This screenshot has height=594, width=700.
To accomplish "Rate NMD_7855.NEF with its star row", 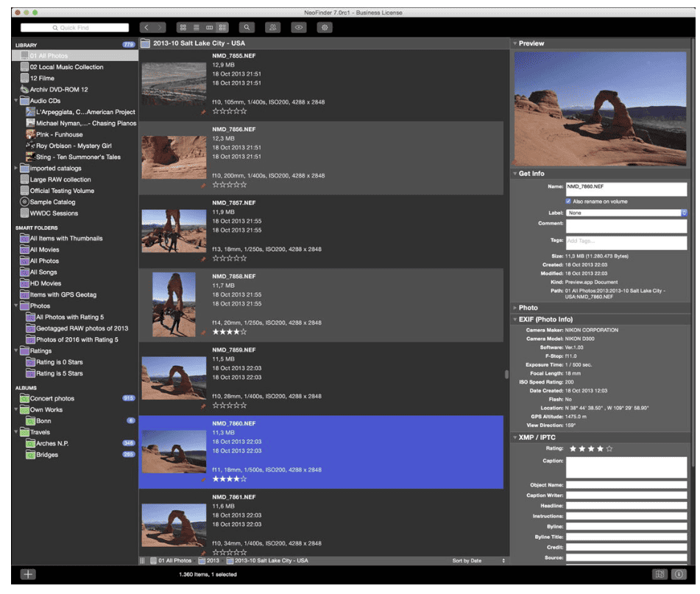I will tap(230, 111).
